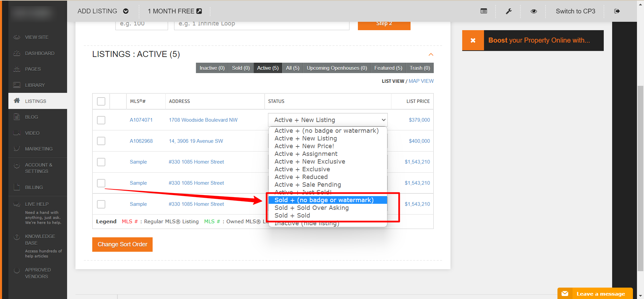Switch to the Inactive (0) tab
Image resolution: width=644 pixels, height=299 pixels.
[x=212, y=68]
